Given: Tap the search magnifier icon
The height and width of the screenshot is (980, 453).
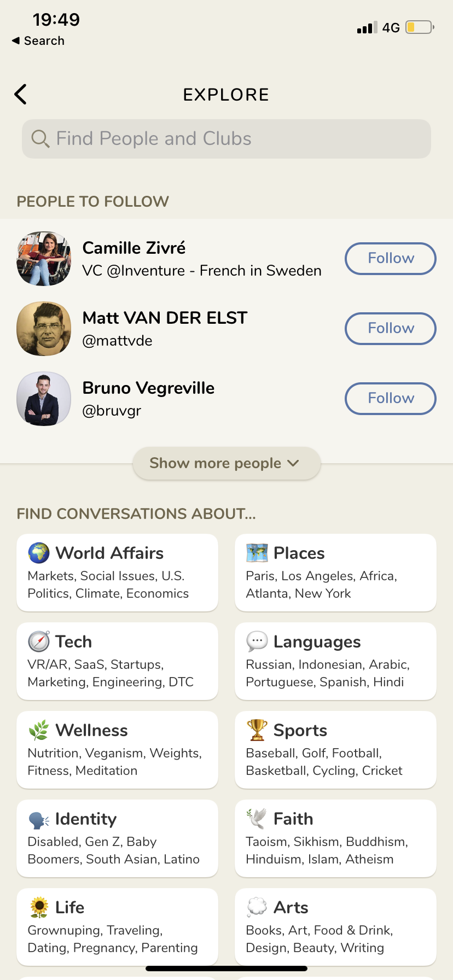Looking at the screenshot, I should point(40,139).
